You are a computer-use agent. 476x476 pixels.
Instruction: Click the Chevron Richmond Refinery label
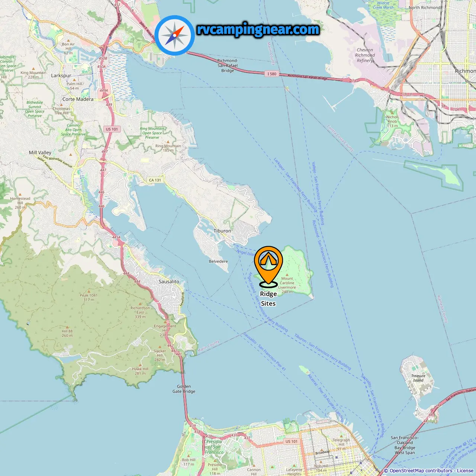[x=365, y=55]
